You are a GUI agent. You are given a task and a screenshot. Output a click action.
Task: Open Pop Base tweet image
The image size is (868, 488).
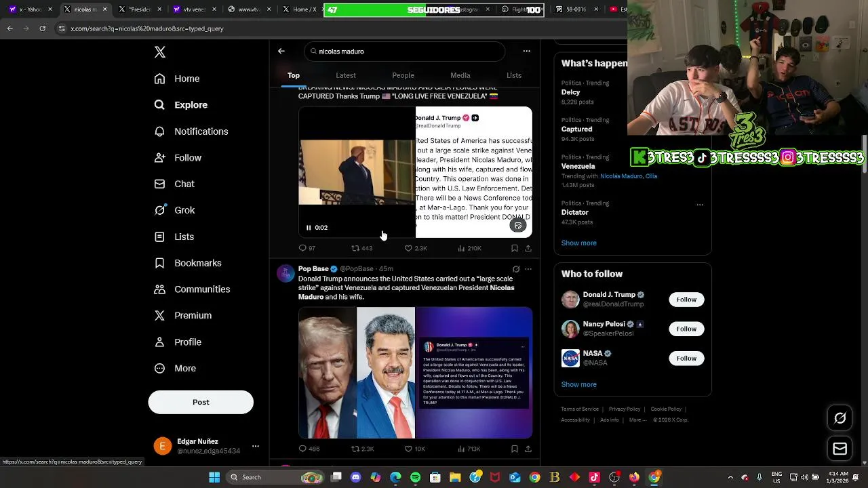point(415,373)
